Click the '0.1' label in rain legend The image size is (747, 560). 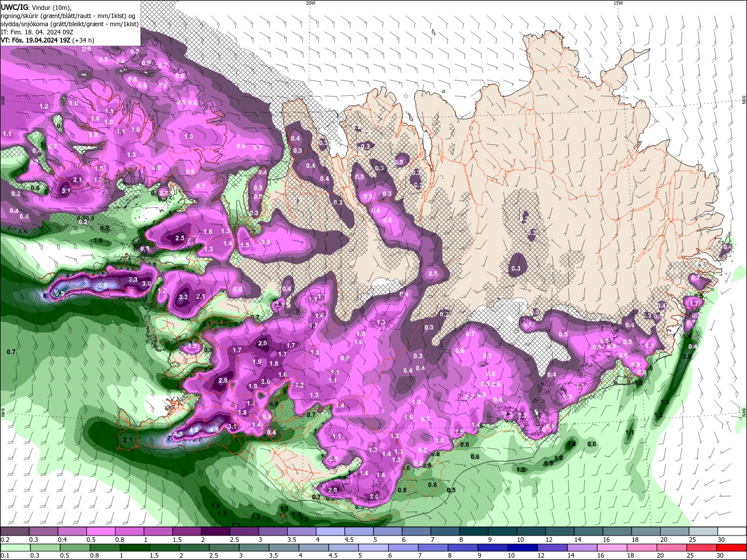click(4, 555)
